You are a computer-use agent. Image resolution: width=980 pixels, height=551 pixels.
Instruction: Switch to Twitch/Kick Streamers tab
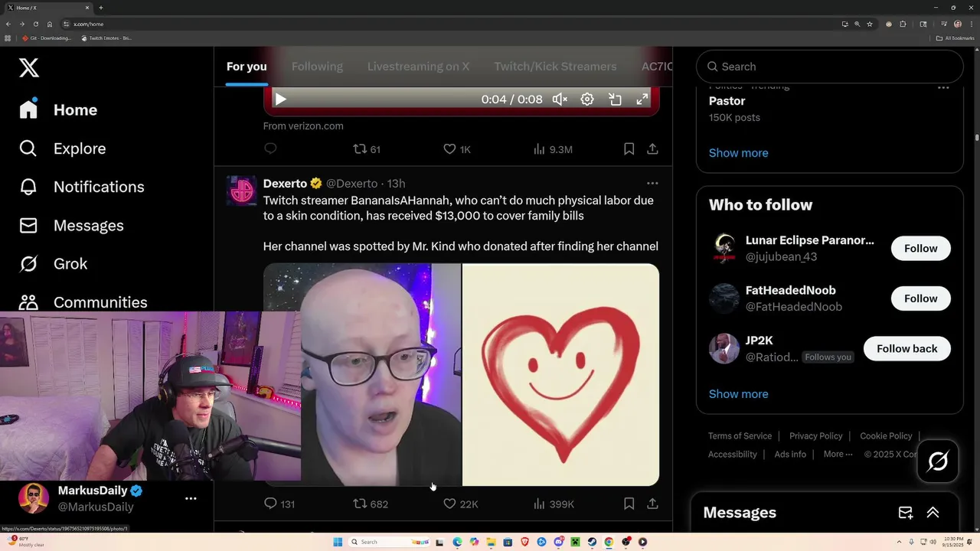555,67
